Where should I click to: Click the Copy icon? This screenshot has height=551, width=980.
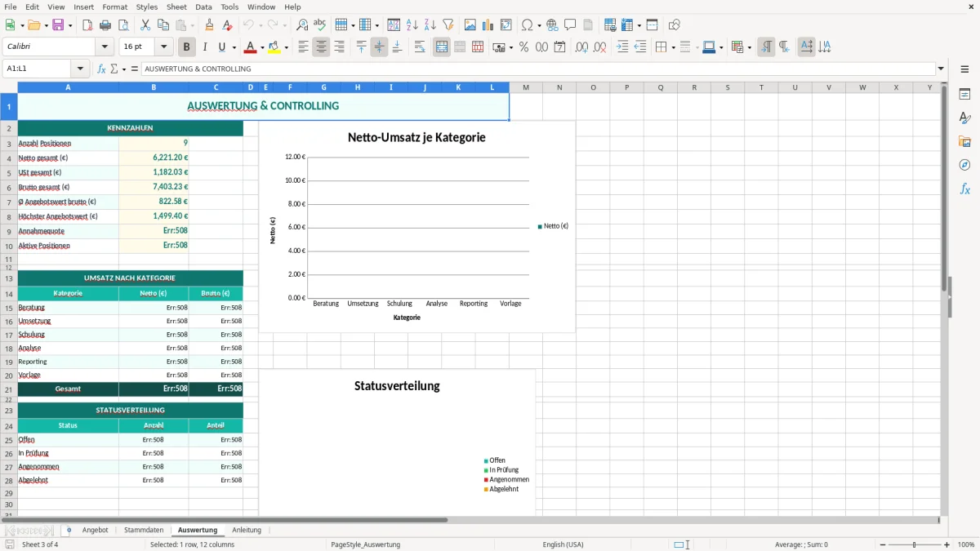click(x=163, y=25)
